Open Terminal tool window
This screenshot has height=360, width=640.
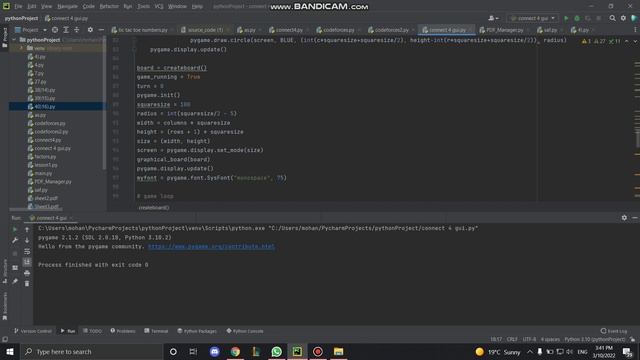click(x=156, y=331)
